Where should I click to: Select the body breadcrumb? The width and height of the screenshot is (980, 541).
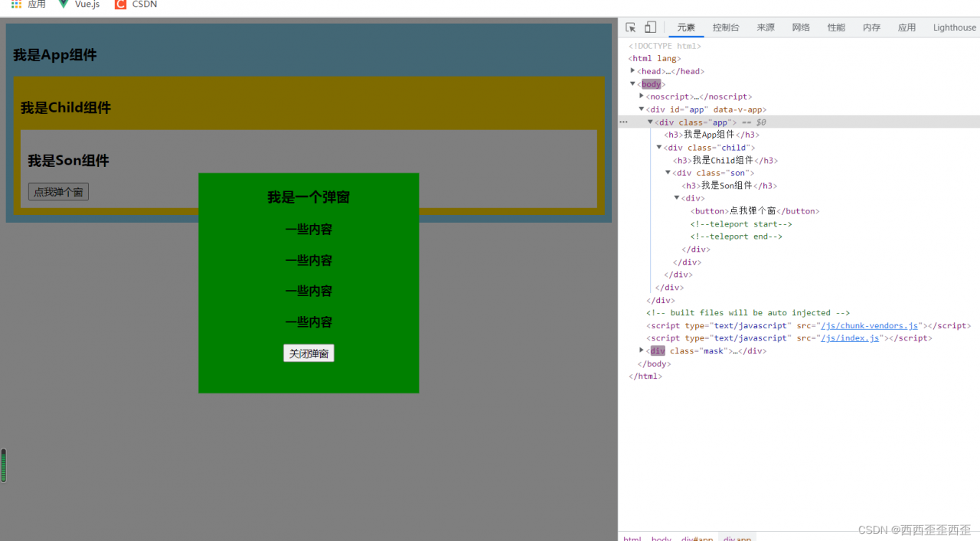[661, 537]
